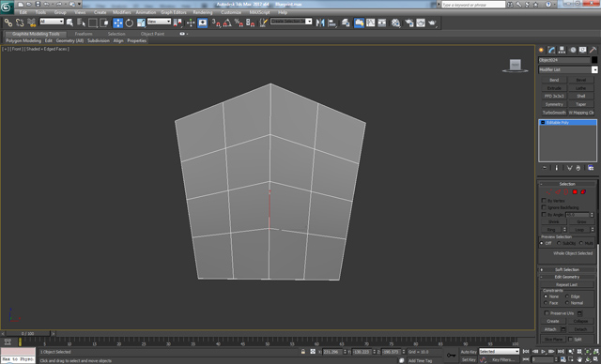Select the Face constraint radio button

tap(546, 303)
